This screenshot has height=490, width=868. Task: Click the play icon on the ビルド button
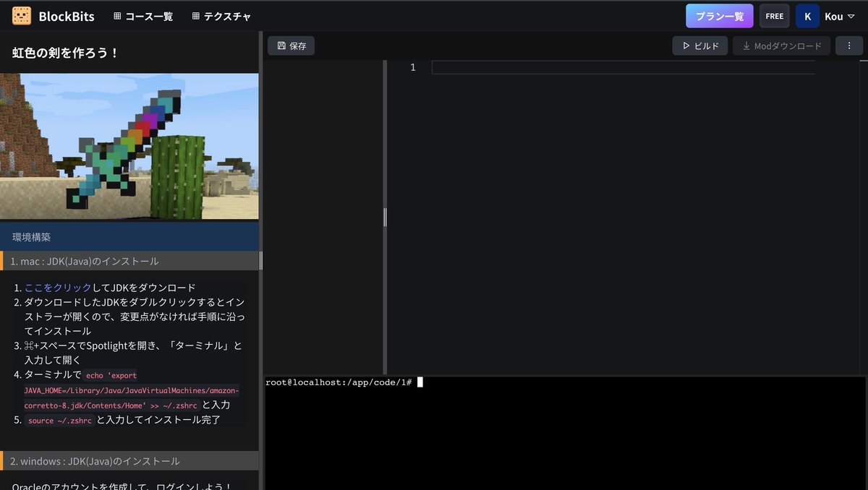688,45
